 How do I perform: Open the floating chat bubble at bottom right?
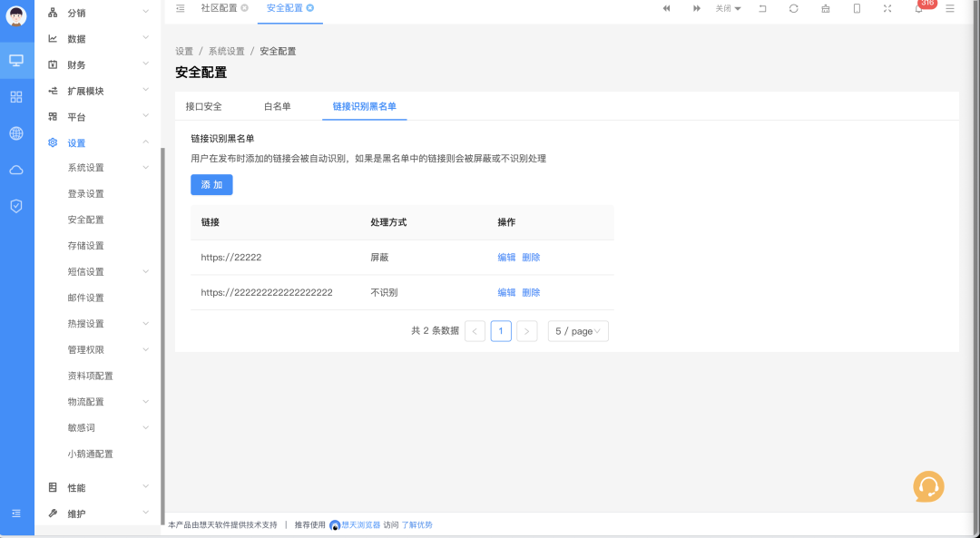click(x=929, y=486)
